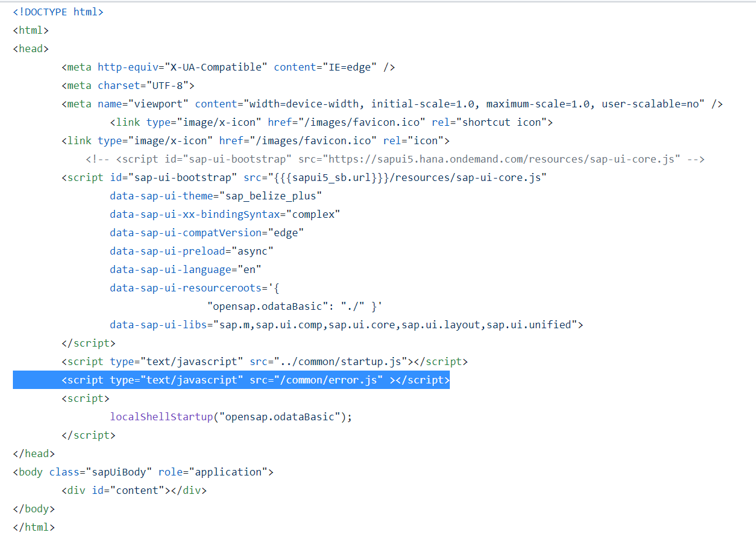Image resolution: width=756 pixels, height=535 pixels.
Task: Click the data-sap-ui-xx-bindingSyntax="complex" line
Action: 225,214
